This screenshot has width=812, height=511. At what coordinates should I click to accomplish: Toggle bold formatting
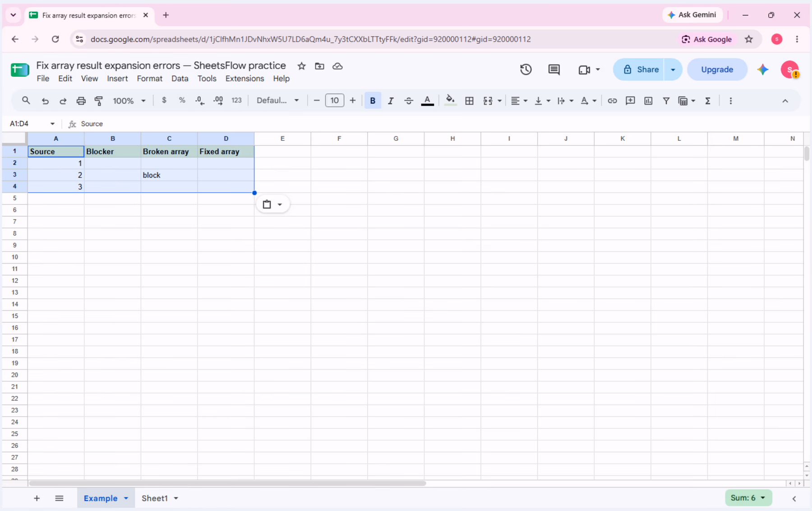coord(373,101)
